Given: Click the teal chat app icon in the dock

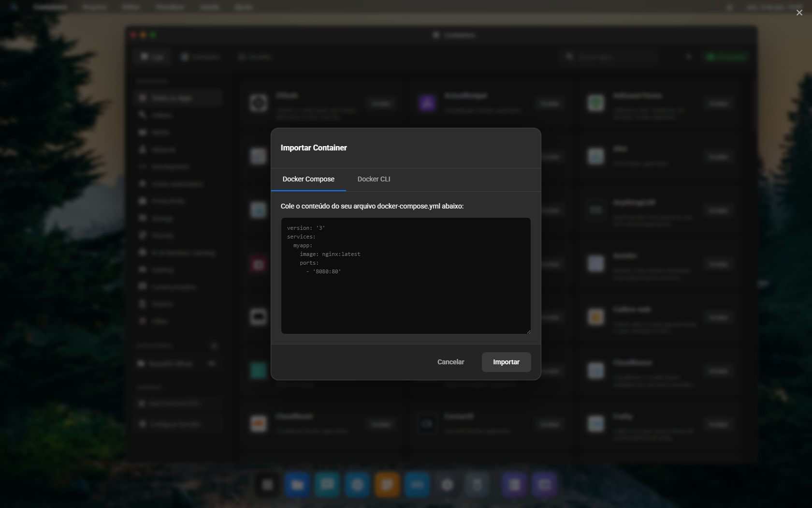Looking at the screenshot, I should (327, 485).
